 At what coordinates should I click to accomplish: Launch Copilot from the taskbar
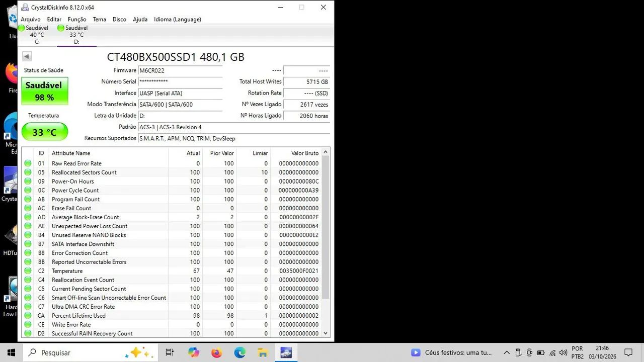coord(194,352)
